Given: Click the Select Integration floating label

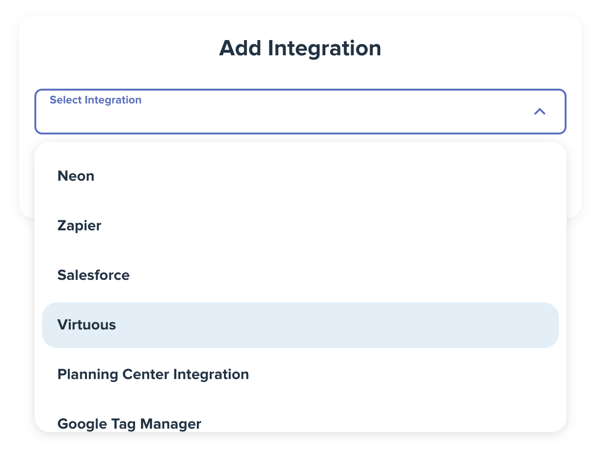Looking at the screenshot, I should [95, 100].
